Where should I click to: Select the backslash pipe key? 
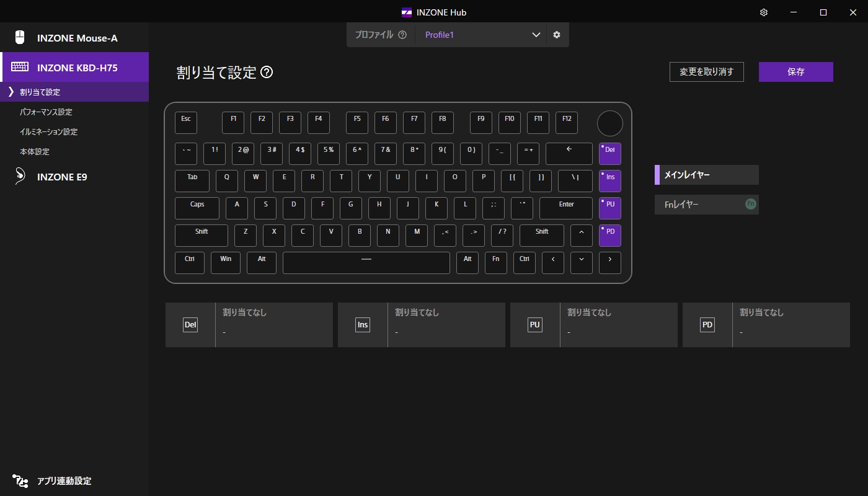pyautogui.click(x=575, y=181)
